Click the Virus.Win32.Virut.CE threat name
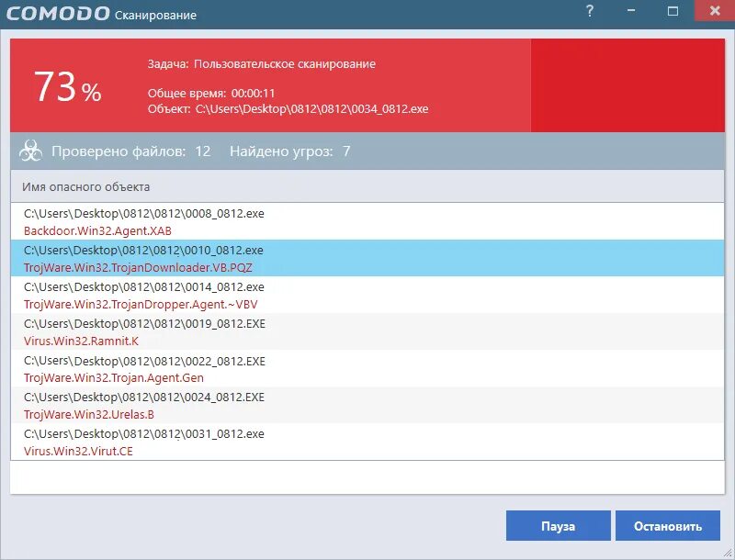Image resolution: width=735 pixels, height=560 pixels. 78,451
